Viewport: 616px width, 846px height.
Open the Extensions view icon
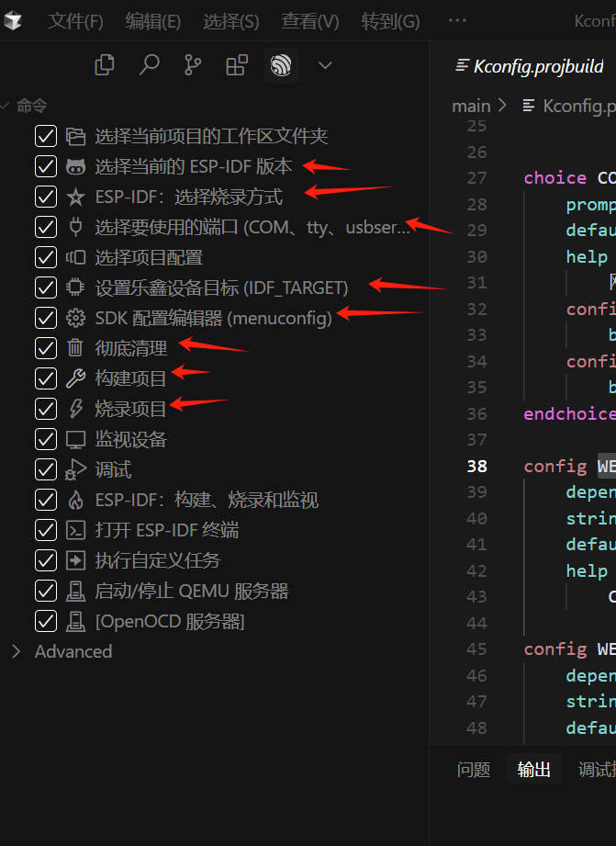237,65
